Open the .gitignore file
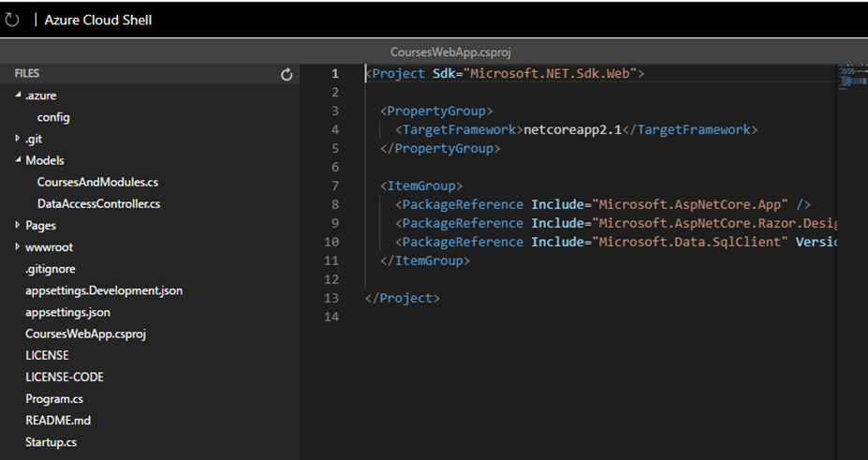Screen dimensions: 868x460 (51, 269)
